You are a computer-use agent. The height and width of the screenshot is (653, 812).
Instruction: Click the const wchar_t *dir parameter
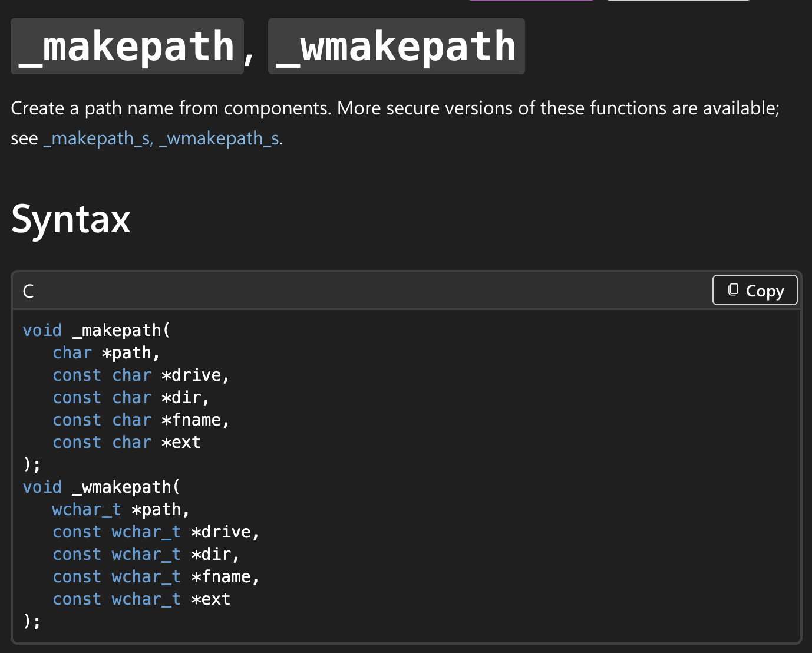[x=146, y=554]
